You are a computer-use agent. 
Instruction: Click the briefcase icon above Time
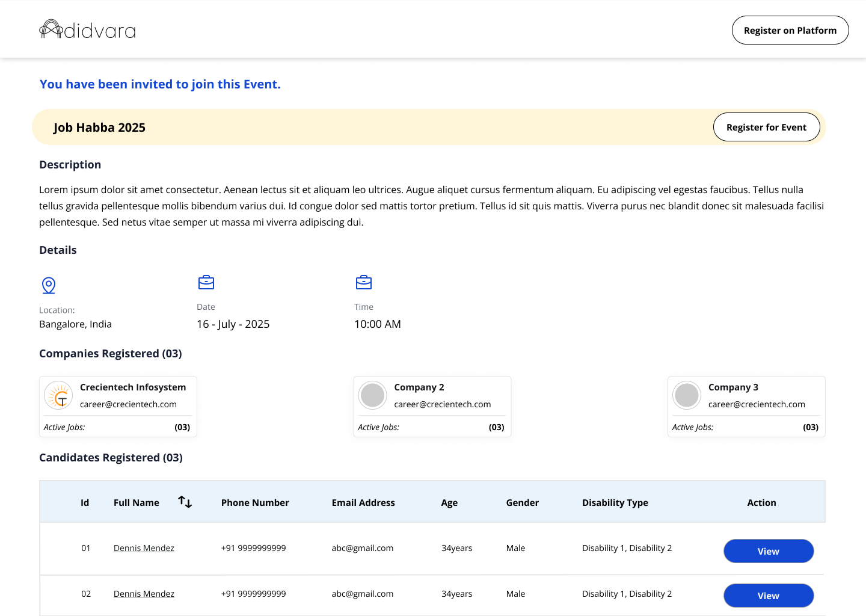click(364, 282)
